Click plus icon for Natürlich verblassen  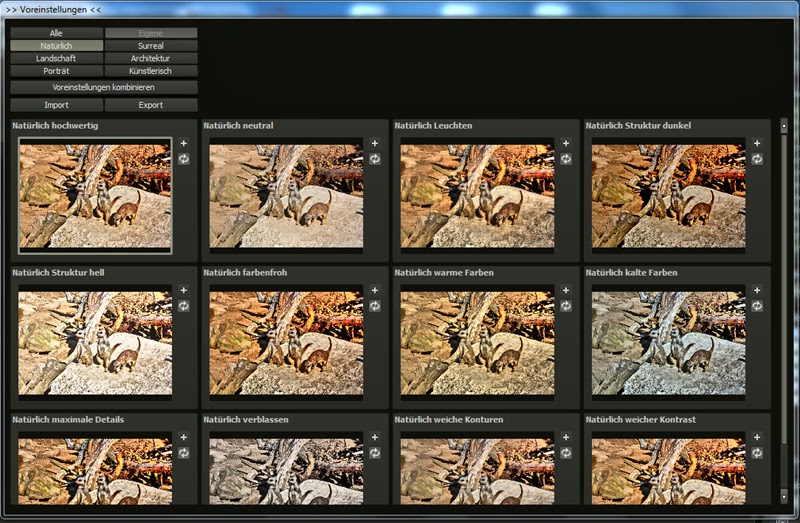[374, 437]
